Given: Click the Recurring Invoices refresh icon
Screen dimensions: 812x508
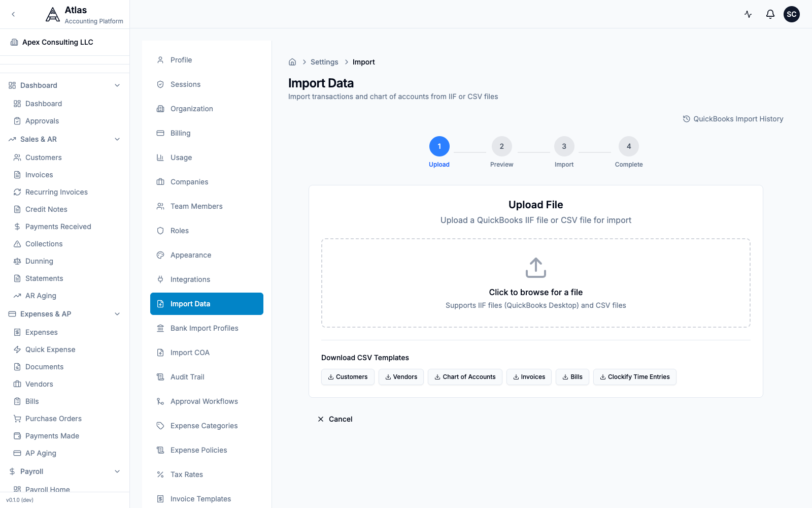Looking at the screenshot, I should [17, 192].
